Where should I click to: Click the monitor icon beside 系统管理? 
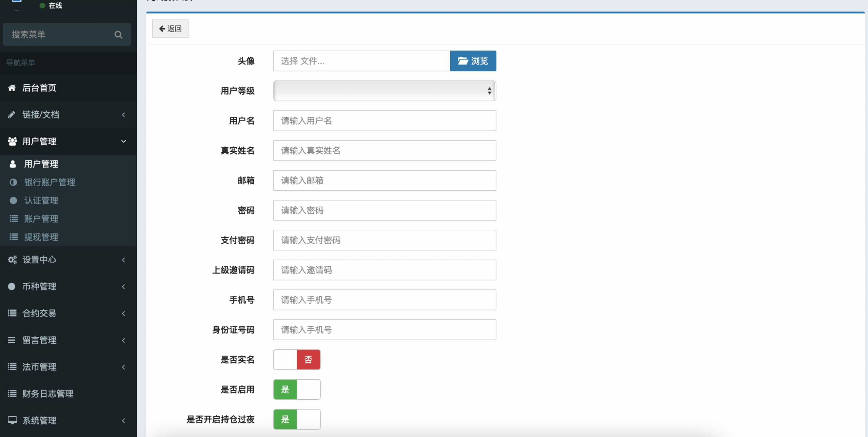pos(12,420)
